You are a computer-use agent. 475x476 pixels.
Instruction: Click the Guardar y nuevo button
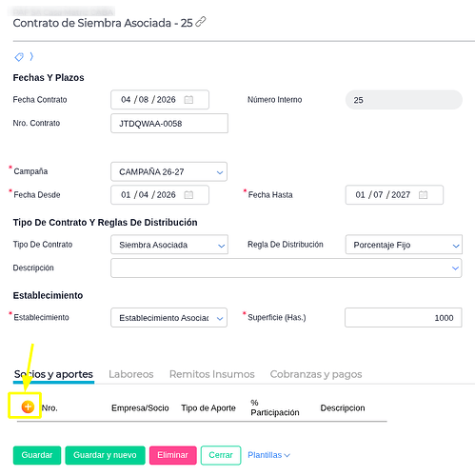[105, 455]
